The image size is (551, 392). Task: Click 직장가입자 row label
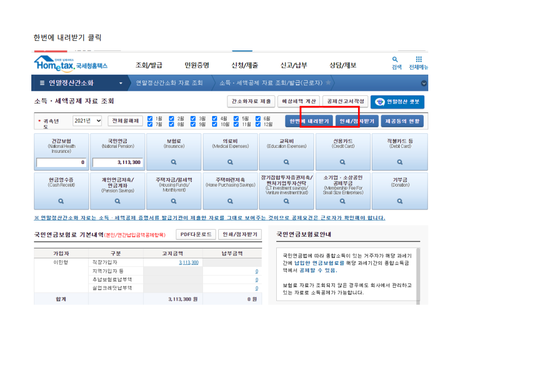(105, 262)
